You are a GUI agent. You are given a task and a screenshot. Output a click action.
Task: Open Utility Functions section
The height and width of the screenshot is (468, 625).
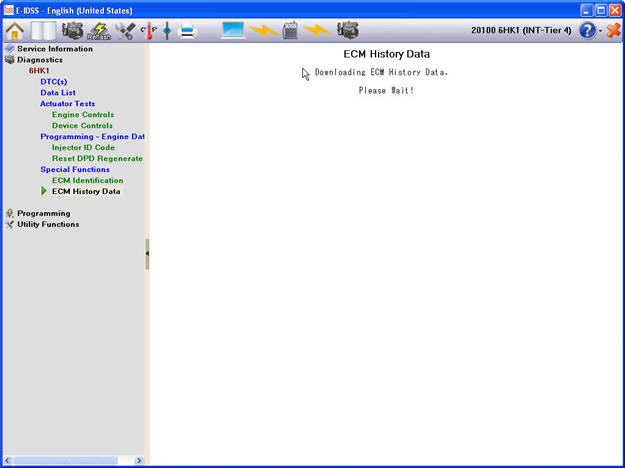48,224
